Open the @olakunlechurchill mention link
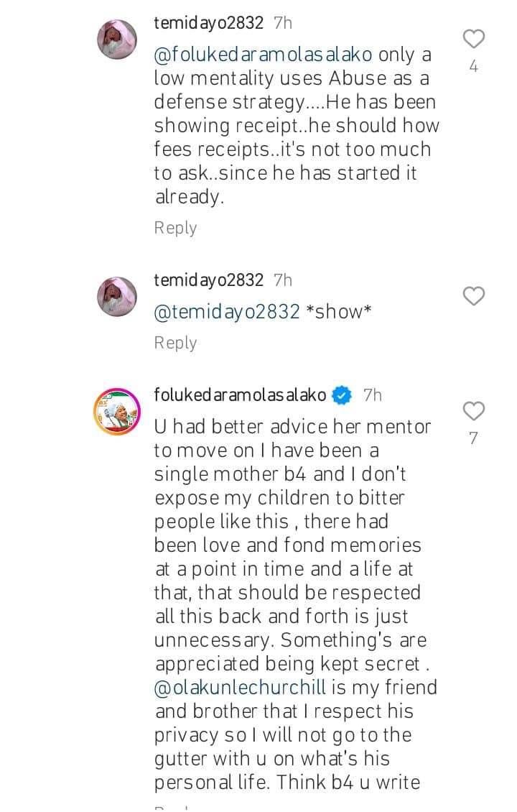Screen dimensions: 517x812 [x=240, y=687]
